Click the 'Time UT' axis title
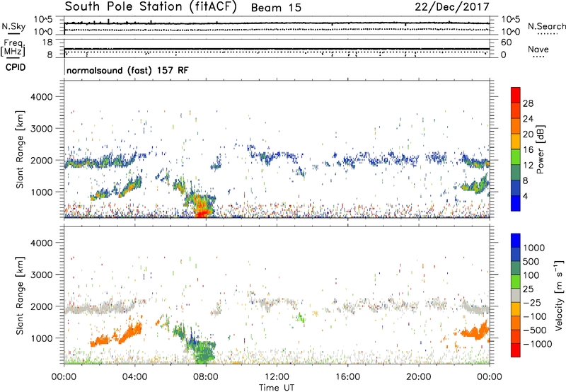This screenshot has height=392, width=566. click(277, 388)
